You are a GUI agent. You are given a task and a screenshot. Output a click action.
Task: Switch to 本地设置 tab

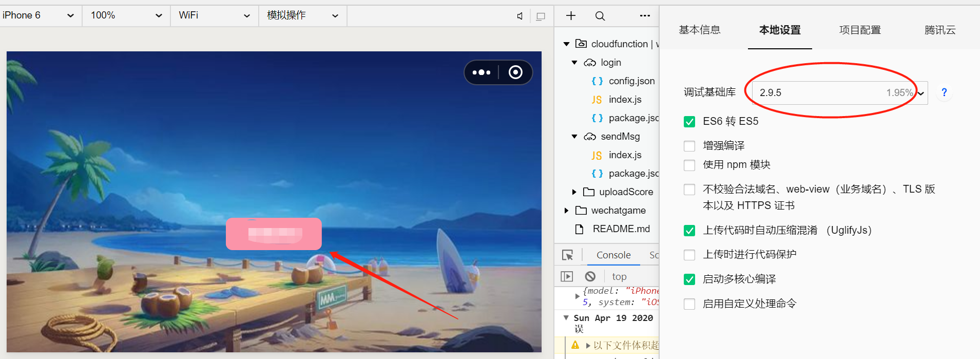coord(780,30)
